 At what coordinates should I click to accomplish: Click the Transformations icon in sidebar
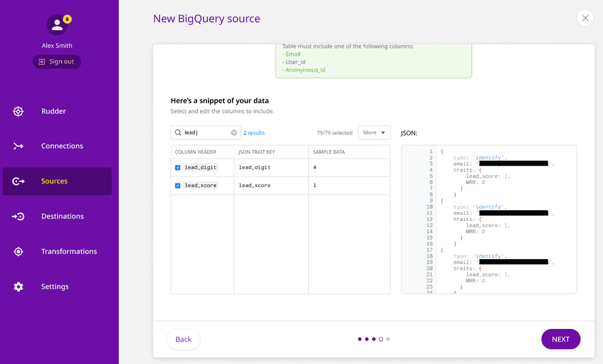tap(18, 252)
